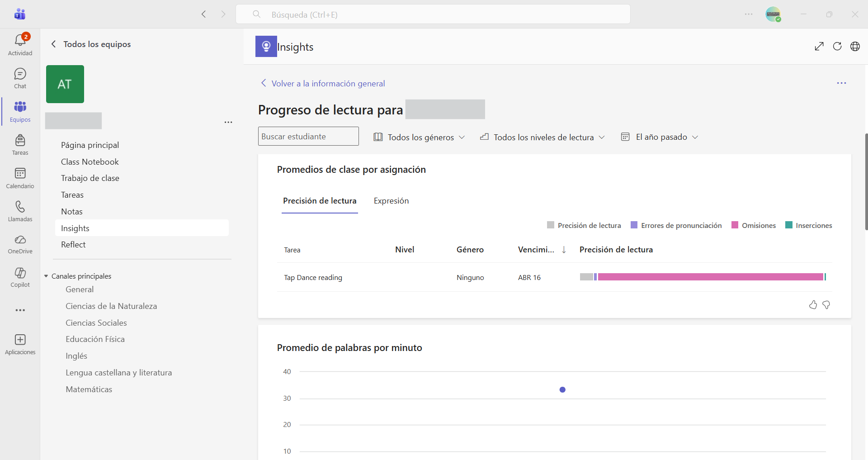
Task: Sort by the Género column header
Action: (470, 250)
